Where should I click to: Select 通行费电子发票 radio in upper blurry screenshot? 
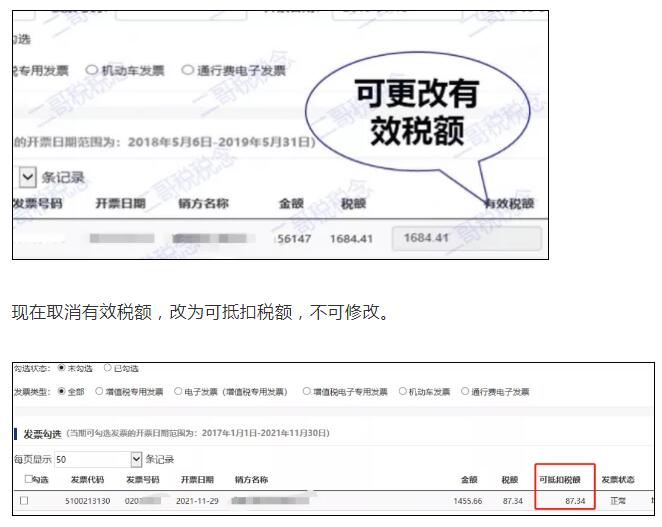point(187,70)
